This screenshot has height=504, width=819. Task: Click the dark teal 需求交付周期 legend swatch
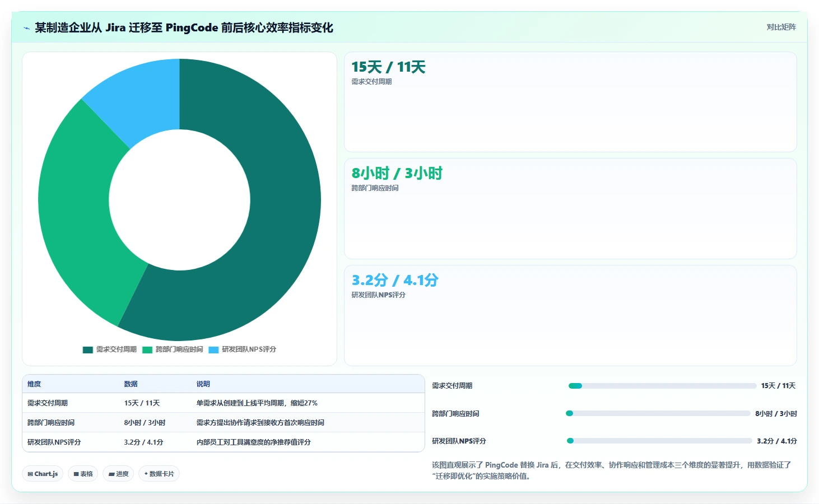pos(88,350)
